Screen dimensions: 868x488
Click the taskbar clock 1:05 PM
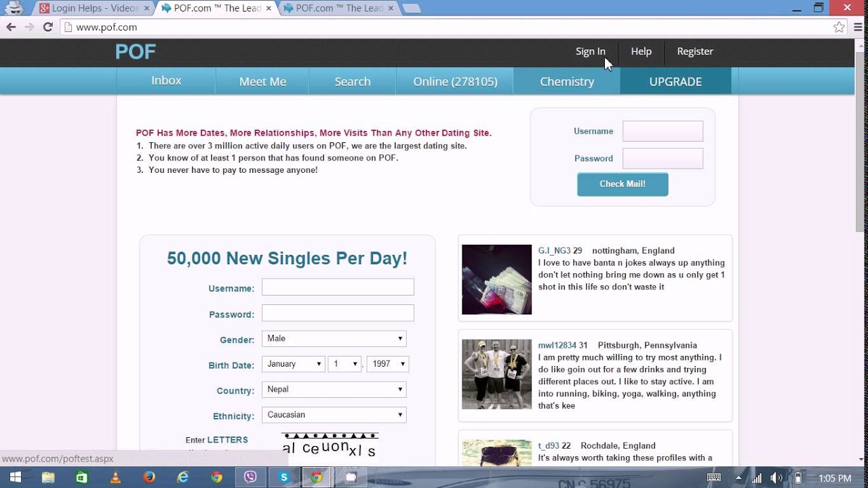pos(835,479)
